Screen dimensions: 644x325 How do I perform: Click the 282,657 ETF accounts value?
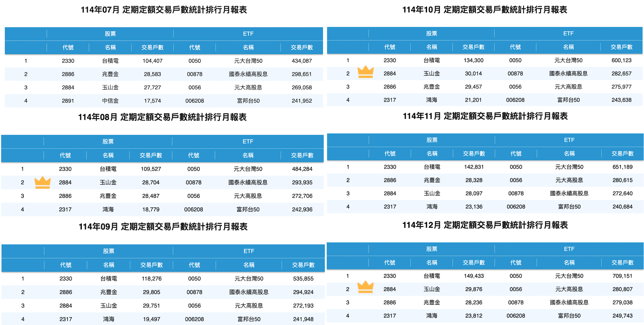pos(621,73)
